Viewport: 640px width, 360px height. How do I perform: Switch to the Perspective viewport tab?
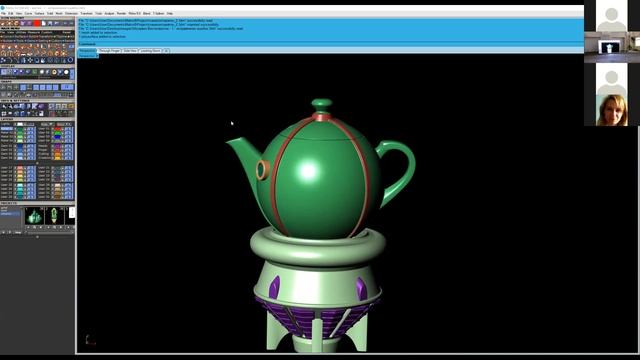coord(87,51)
